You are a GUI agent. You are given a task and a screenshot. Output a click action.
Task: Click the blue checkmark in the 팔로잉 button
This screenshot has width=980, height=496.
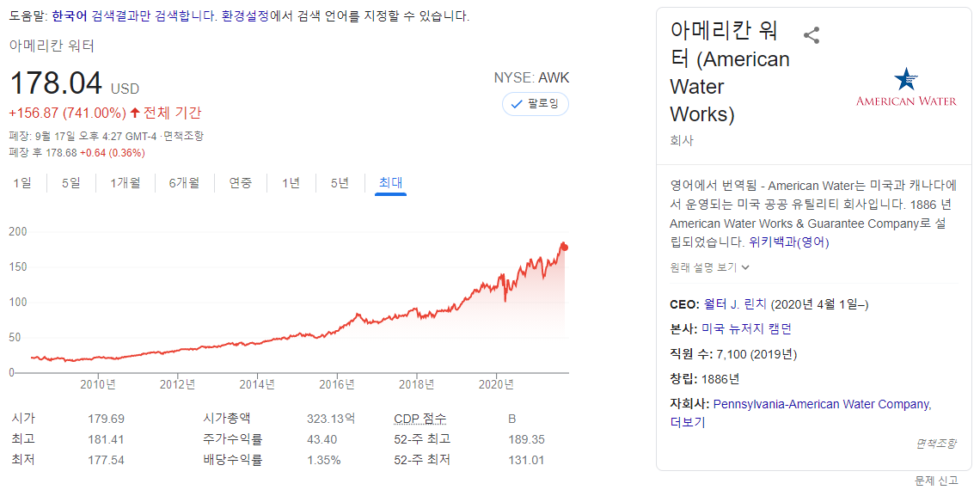pyautogui.click(x=516, y=103)
